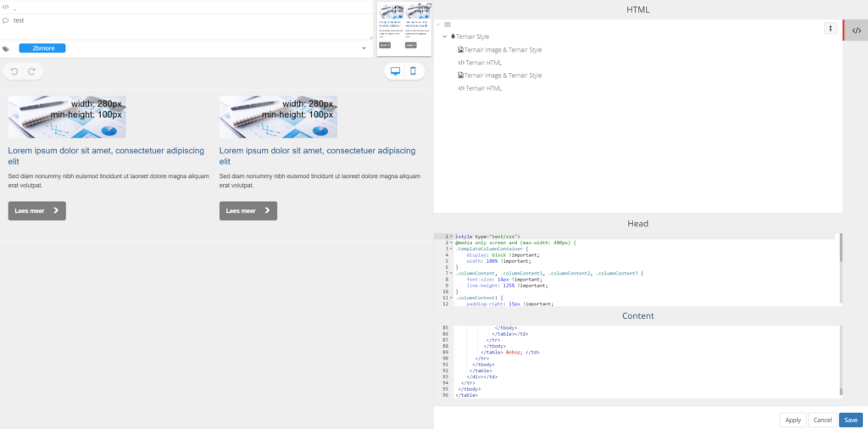Switch to desktop preview mode
This screenshot has width=868, height=429.
pyautogui.click(x=395, y=71)
